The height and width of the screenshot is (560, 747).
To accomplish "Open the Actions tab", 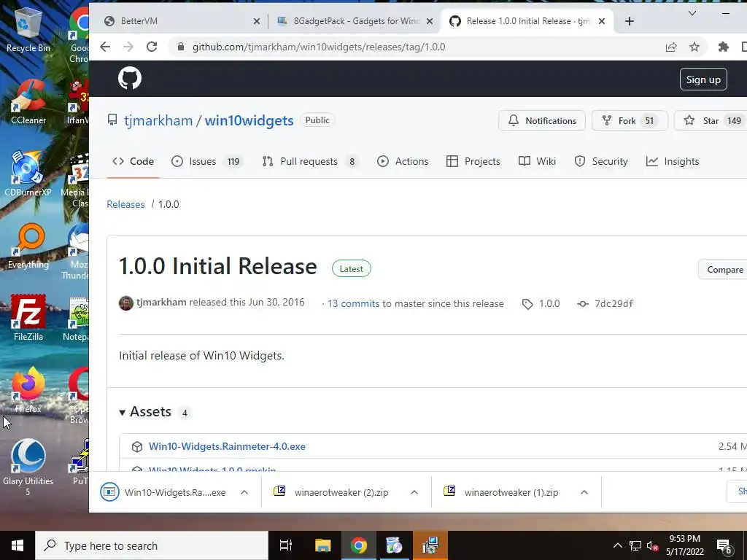I will [403, 161].
